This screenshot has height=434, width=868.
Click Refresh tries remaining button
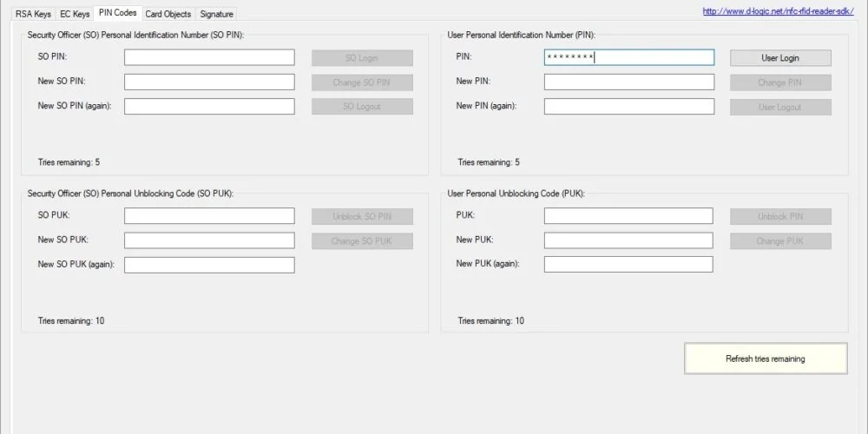click(766, 358)
